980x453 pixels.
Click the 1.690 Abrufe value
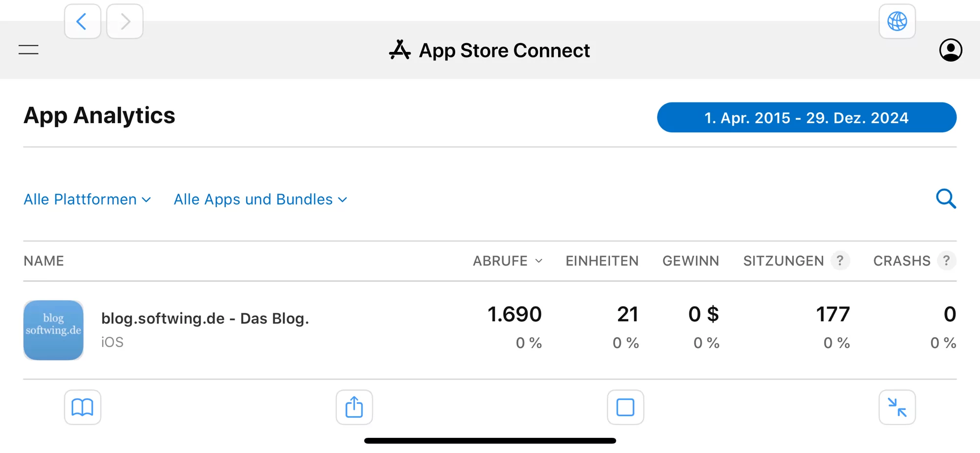(514, 314)
